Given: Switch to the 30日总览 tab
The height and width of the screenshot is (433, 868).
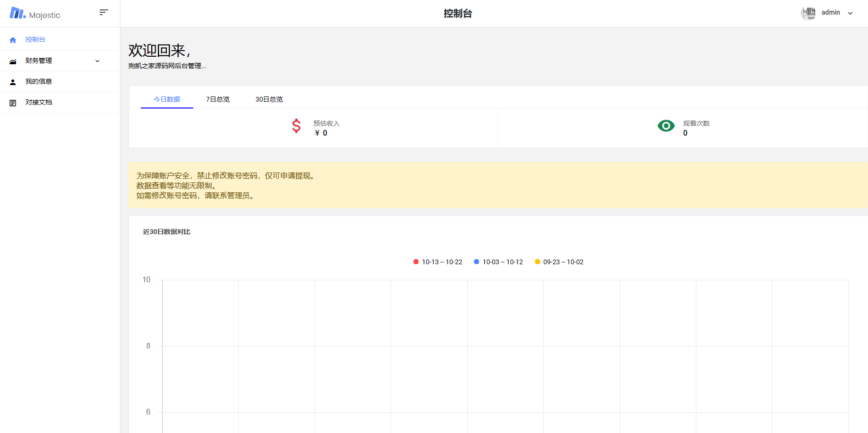Looking at the screenshot, I should pos(269,99).
